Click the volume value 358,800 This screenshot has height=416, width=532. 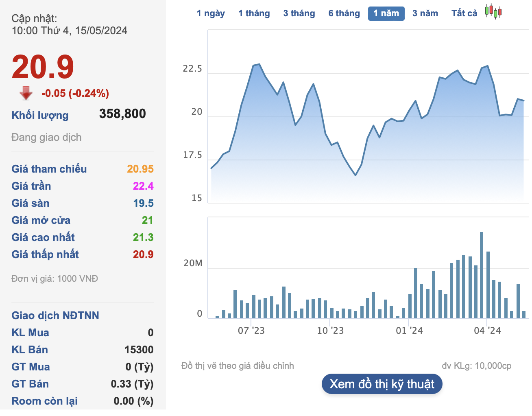pyautogui.click(x=122, y=114)
